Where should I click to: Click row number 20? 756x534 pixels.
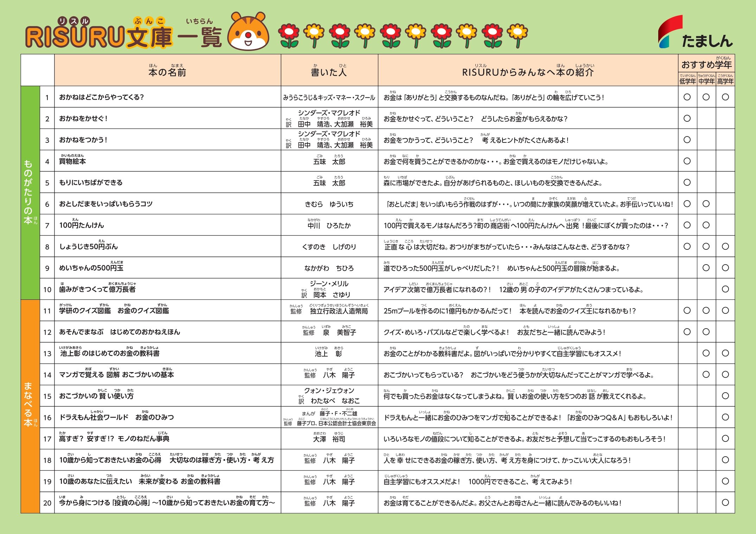tap(47, 503)
